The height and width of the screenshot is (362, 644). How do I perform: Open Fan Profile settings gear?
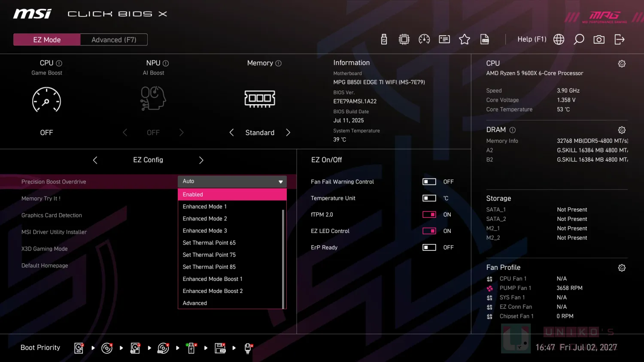click(622, 268)
